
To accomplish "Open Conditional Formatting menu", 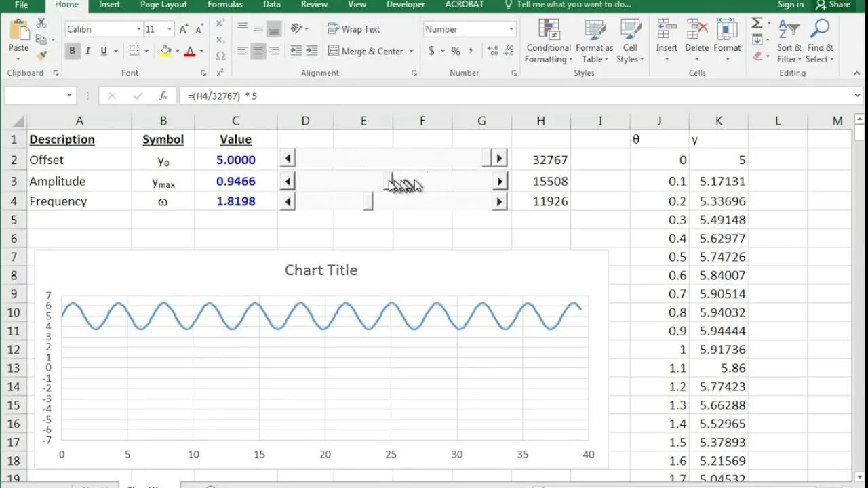I will [549, 42].
